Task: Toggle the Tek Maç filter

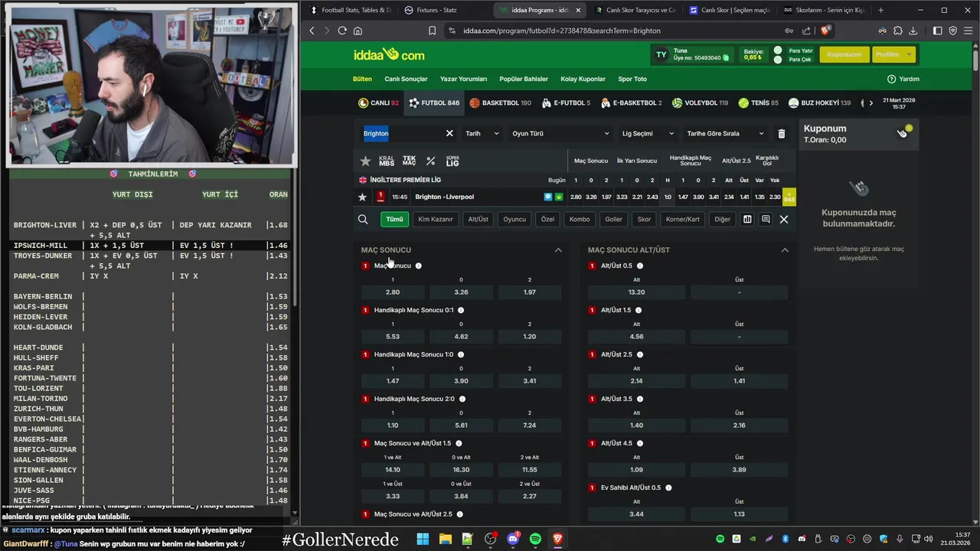Action: coord(409,161)
